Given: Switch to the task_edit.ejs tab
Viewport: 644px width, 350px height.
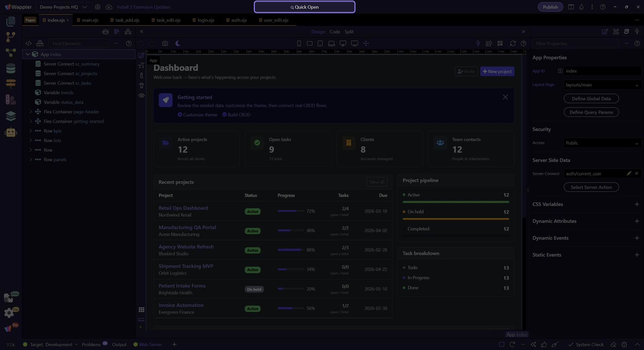Looking at the screenshot, I should pyautogui.click(x=168, y=20).
